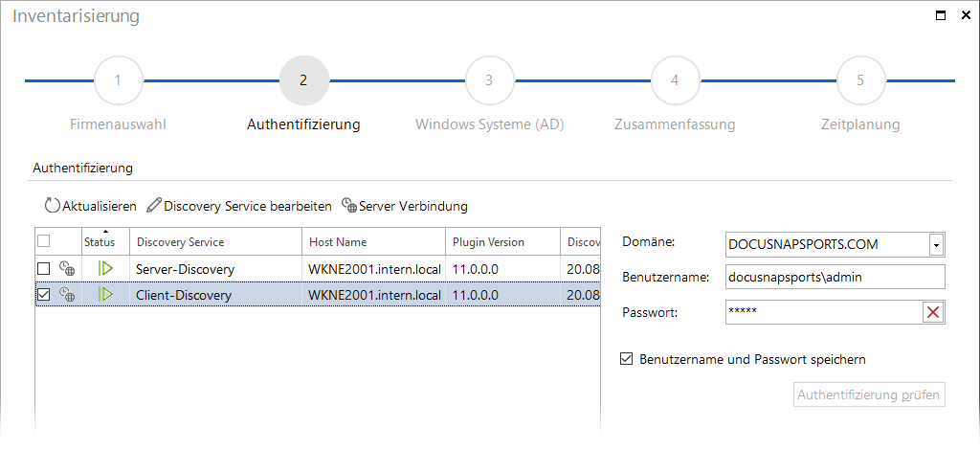This screenshot has width=980, height=473.
Task: Click the Client-Discovery row connection icon
Action: [67, 295]
